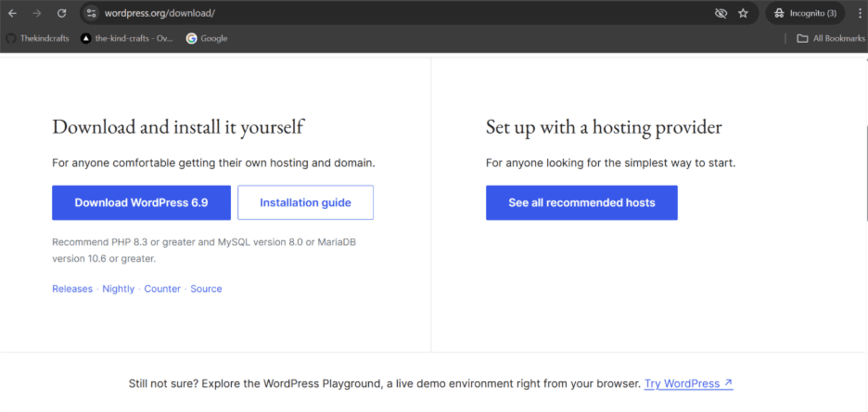Viewport: 868px width, 412px height.
Task: Open the Counter link
Action: coord(162,289)
